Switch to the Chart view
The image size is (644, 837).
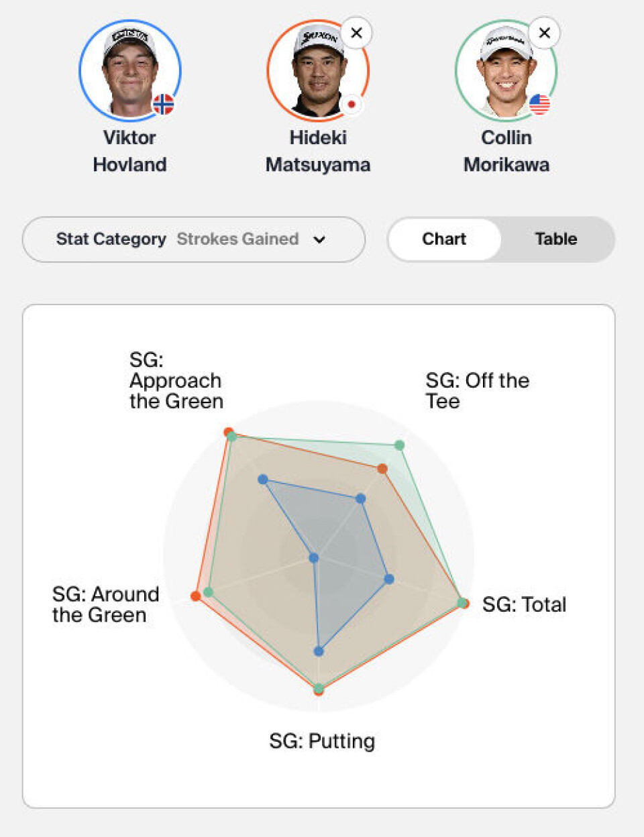click(x=444, y=239)
